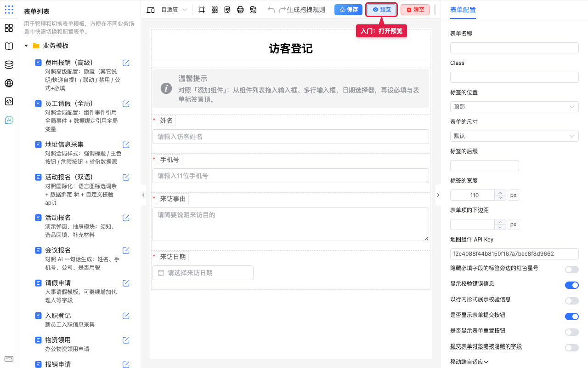588x368 pixels.
Task: Click the 来访事由 textarea on canvas
Action: pos(290,224)
